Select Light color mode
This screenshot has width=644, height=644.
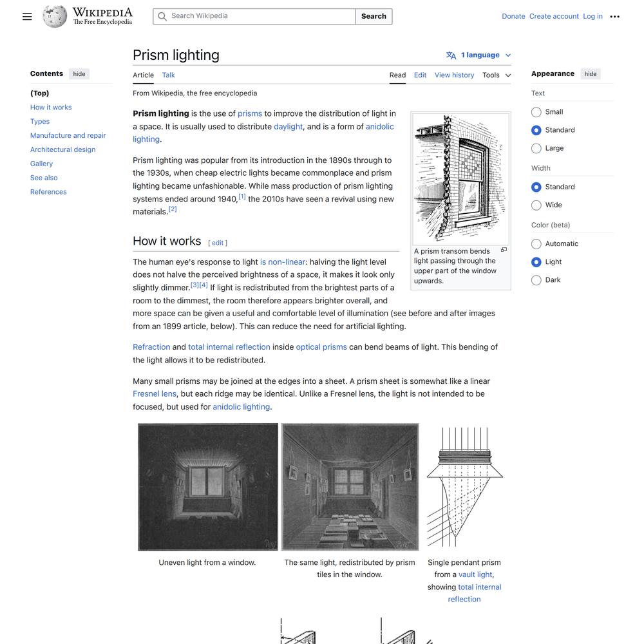tap(536, 262)
